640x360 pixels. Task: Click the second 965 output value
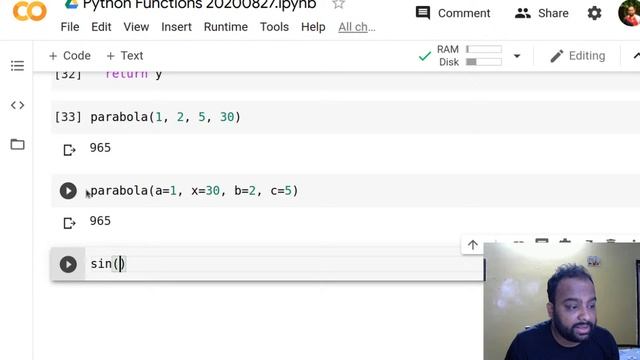click(100, 221)
